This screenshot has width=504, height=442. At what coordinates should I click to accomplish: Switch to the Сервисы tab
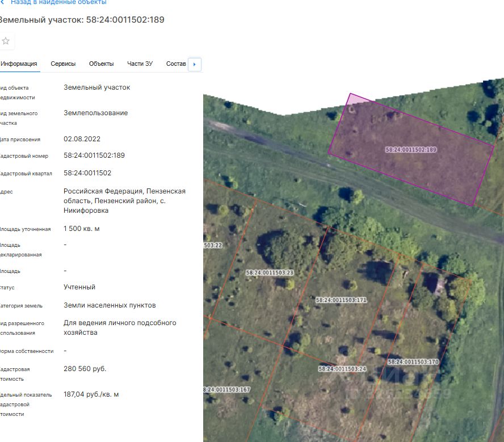click(x=63, y=64)
